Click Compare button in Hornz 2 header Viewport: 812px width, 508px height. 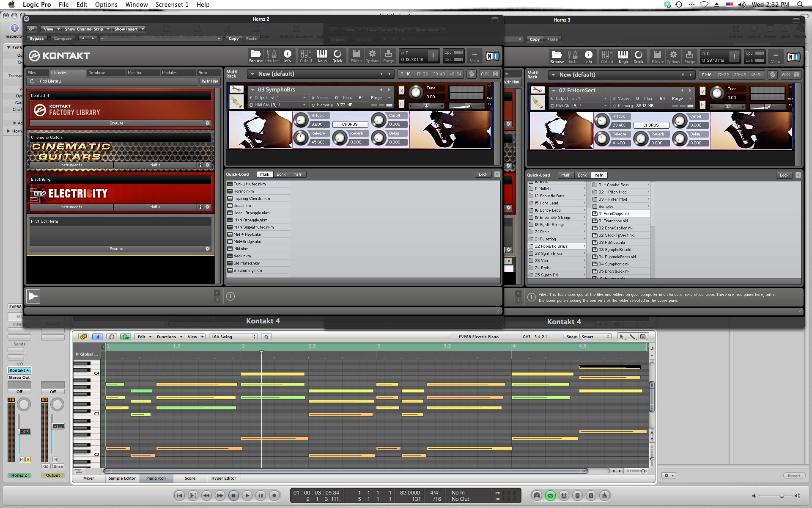coord(63,39)
